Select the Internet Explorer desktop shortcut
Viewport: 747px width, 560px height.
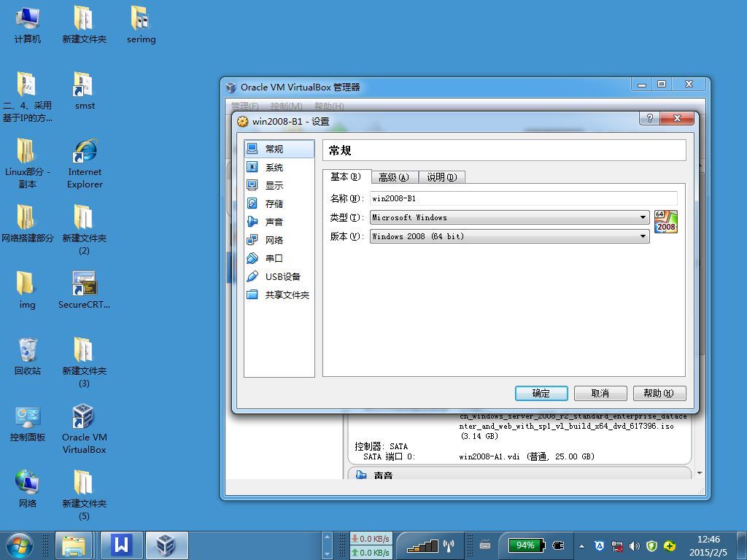pyautogui.click(x=85, y=164)
